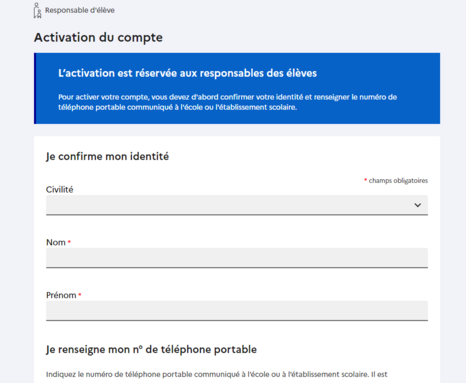The width and height of the screenshot is (466, 383).
Task: Select the "Responsable d'élève" profile label
Action: click(x=80, y=10)
